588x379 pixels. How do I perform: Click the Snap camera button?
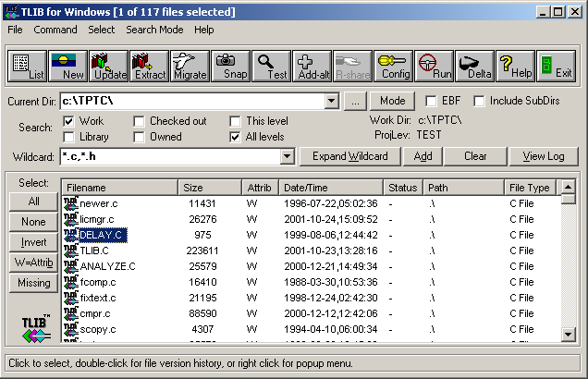point(231,67)
